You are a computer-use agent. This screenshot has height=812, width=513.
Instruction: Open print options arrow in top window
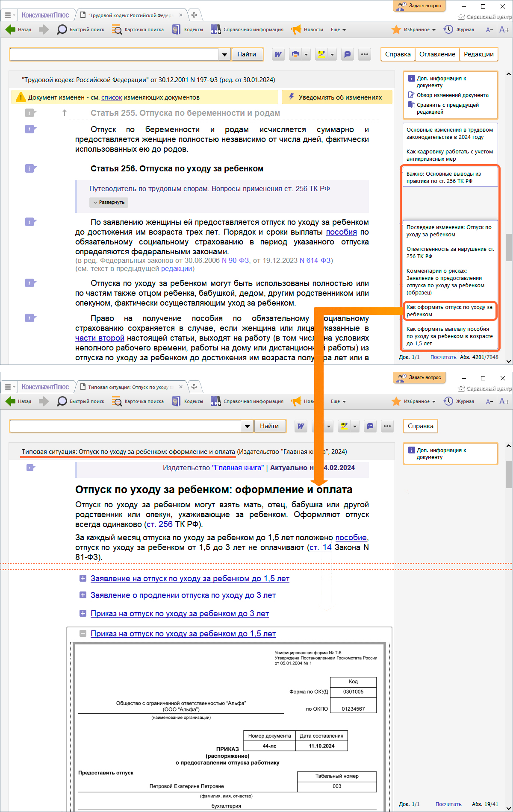[x=306, y=54]
